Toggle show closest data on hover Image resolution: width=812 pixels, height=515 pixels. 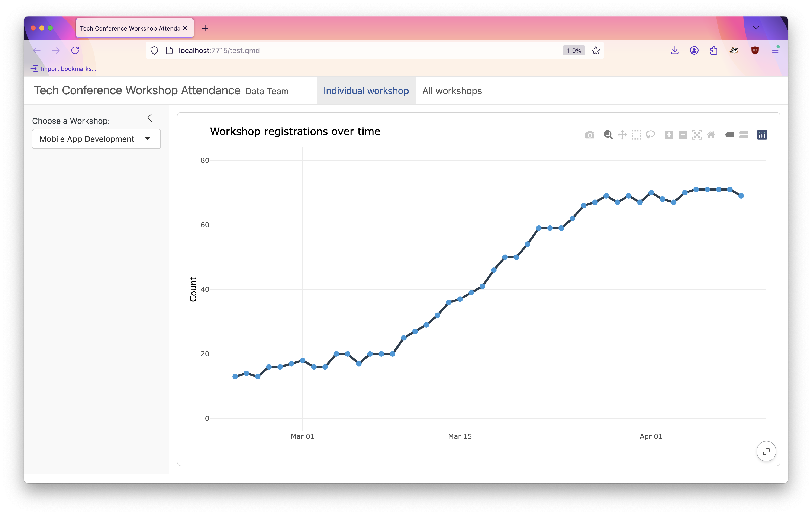coord(729,135)
